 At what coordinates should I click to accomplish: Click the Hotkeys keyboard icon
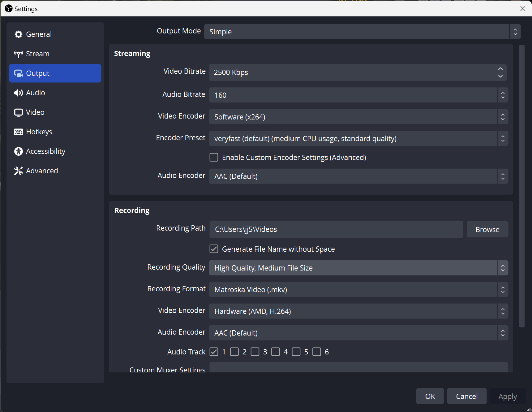tap(19, 132)
